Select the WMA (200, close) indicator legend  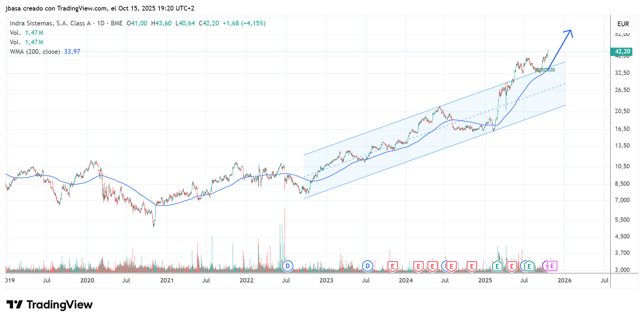coord(35,52)
